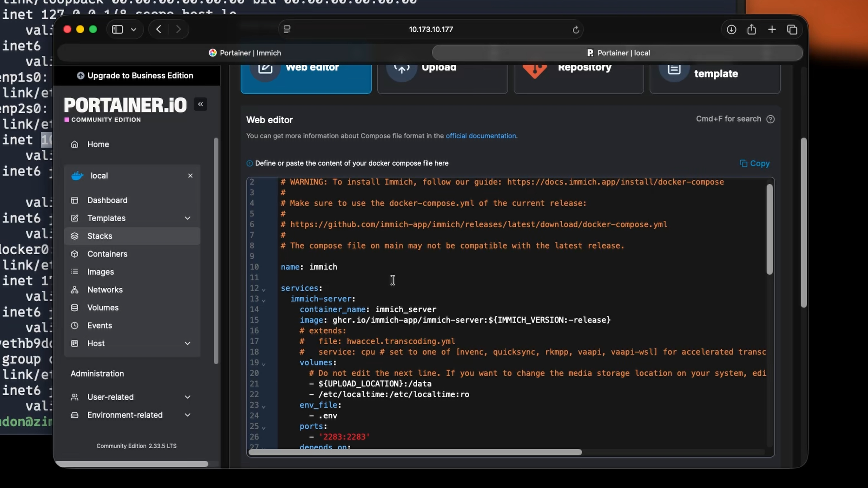Open the Volumes section

click(x=103, y=307)
